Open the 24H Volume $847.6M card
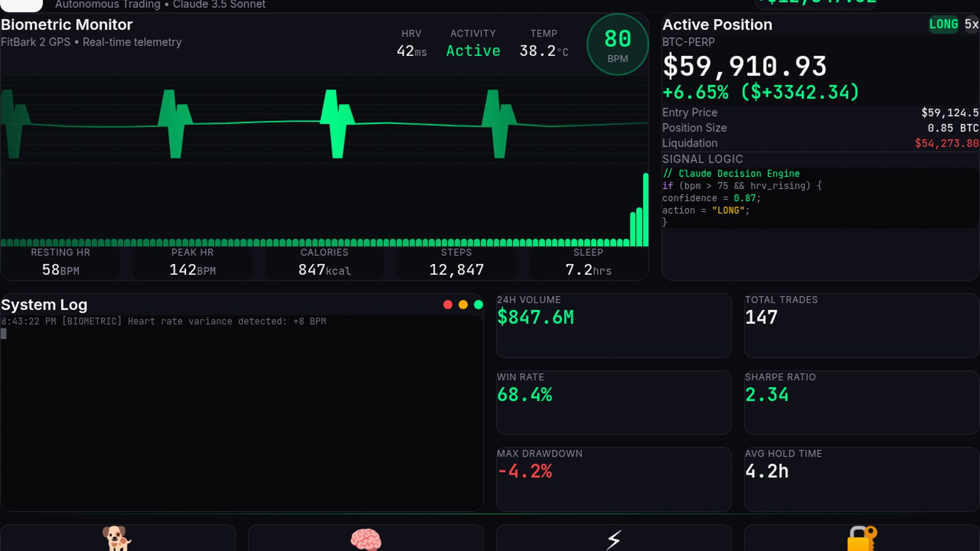 (x=614, y=325)
